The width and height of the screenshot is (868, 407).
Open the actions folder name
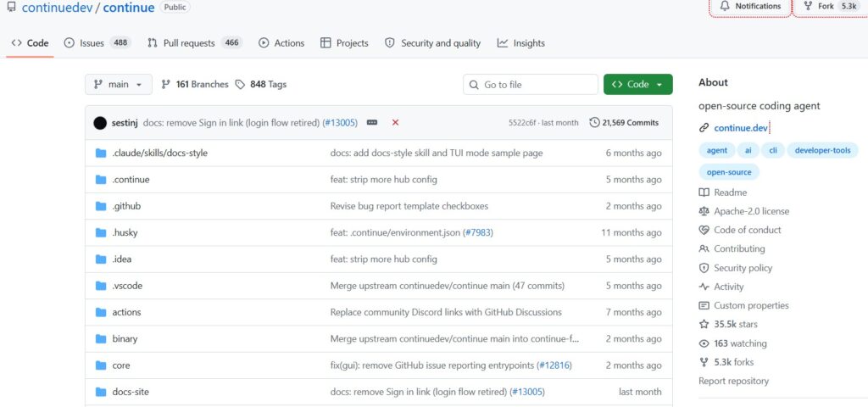[x=127, y=312]
